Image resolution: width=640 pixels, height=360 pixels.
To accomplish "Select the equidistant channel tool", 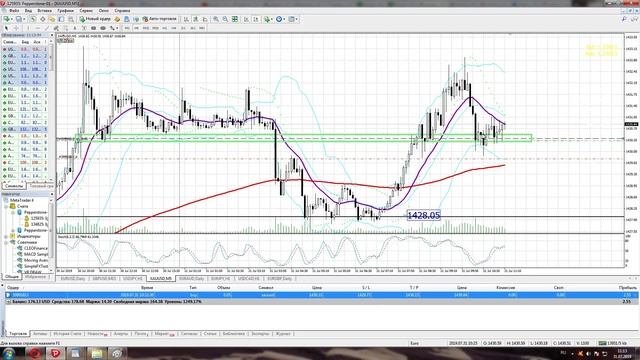I will click(56, 28).
